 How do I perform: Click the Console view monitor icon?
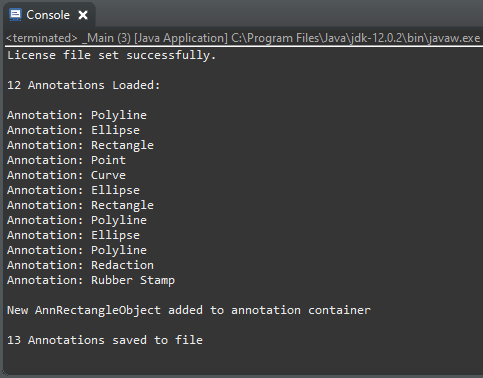pos(15,15)
